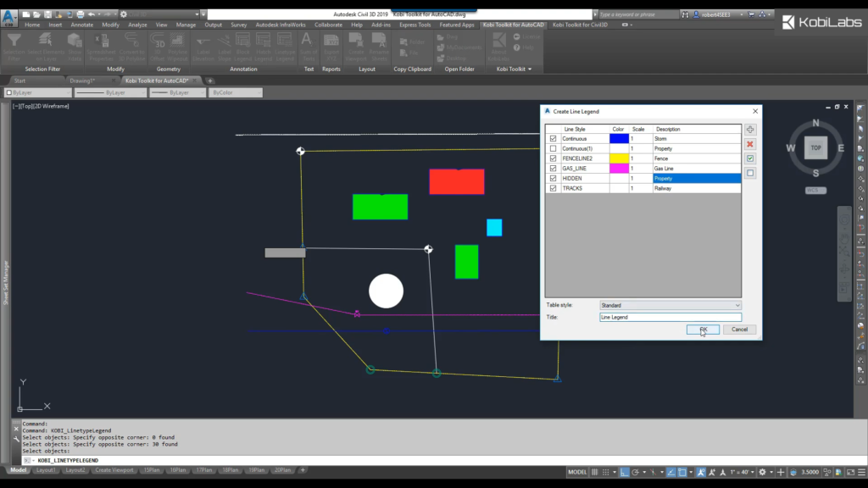The width and height of the screenshot is (868, 488).
Task: Click the yellow color swatch for FENCELINE2
Action: tap(619, 158)
